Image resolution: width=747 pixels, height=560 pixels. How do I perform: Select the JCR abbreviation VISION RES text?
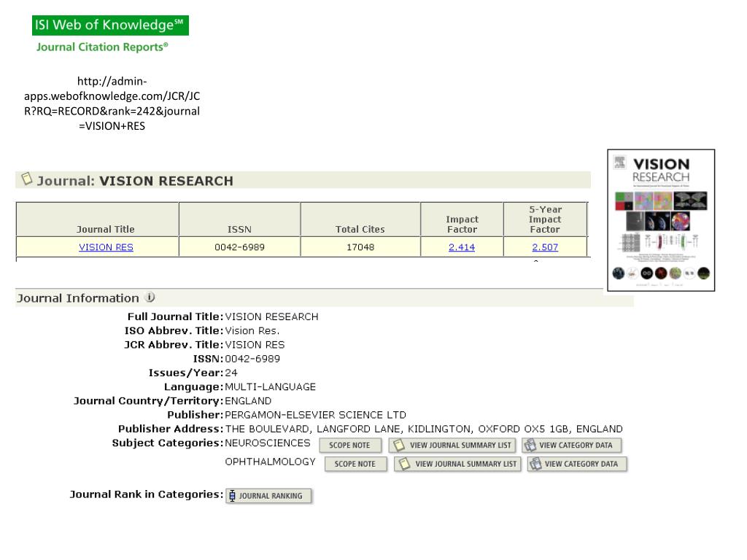pos(255,345)
